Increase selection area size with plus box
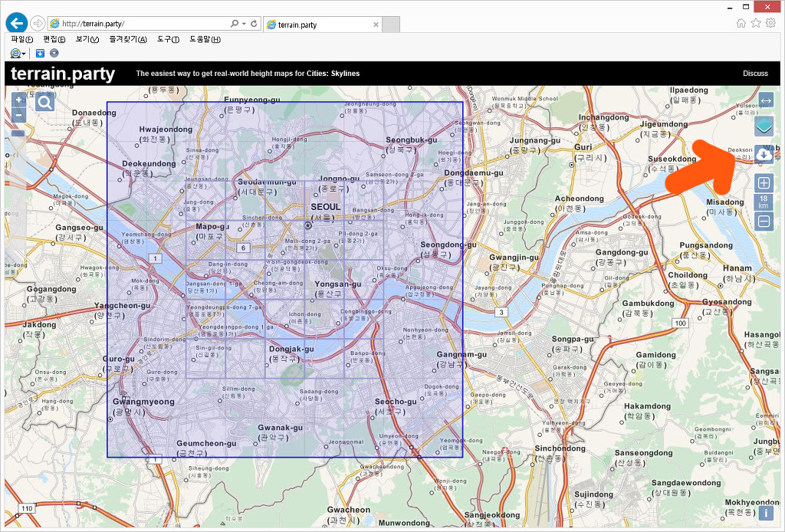Image resolution: width=785 pixels, height=532 pixels. pyautogui.click(x=764, y=183)
